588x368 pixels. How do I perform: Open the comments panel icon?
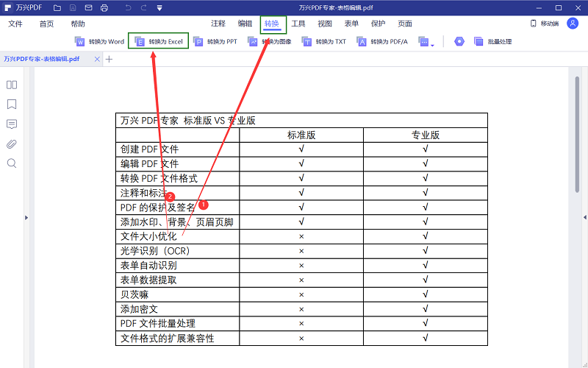pos(12,124)
